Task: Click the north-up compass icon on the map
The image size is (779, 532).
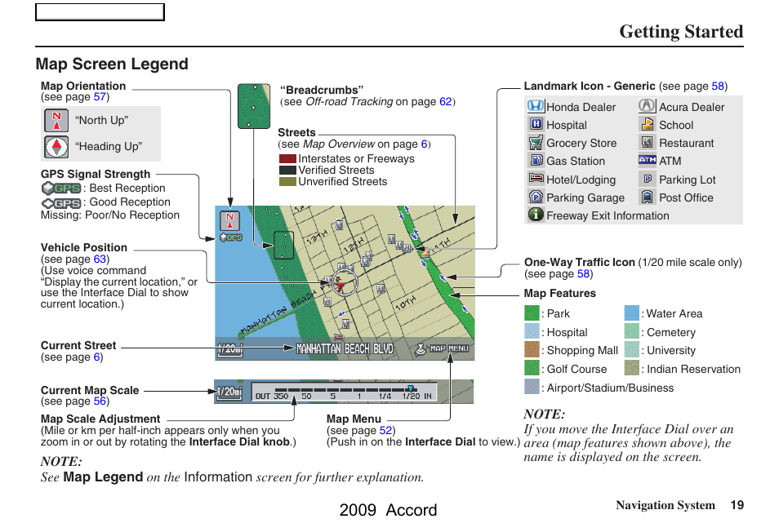Action: (x=229, y=221)
